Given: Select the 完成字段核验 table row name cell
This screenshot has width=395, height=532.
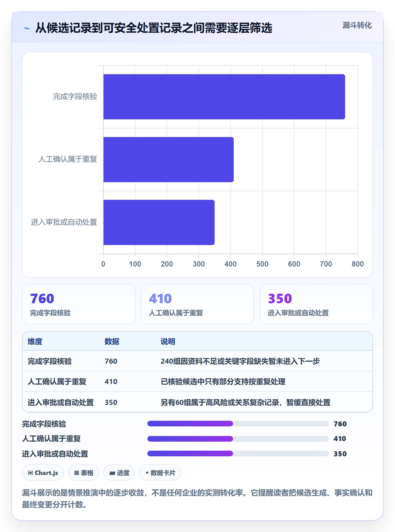Looking at the screenshot, I should click(50, 361).
